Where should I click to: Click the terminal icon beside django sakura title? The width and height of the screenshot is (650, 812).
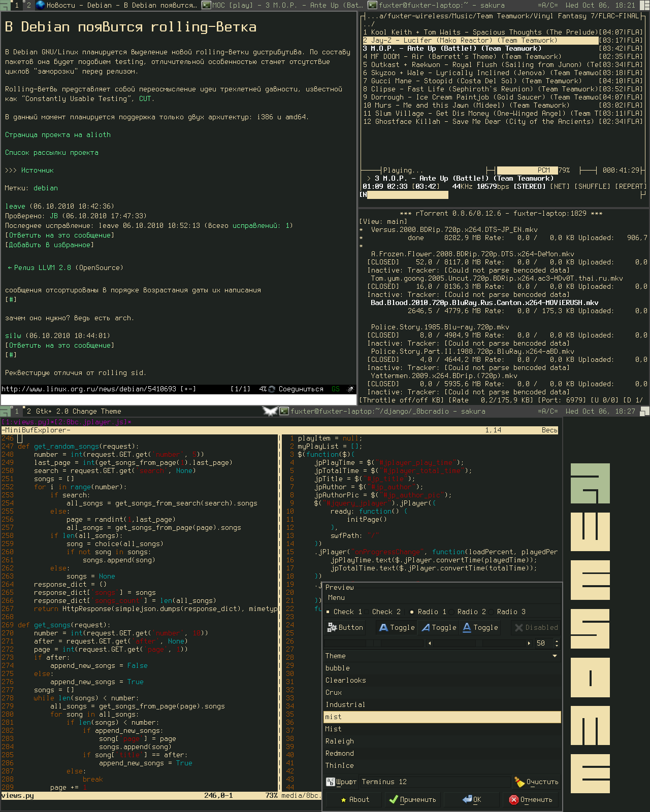point(284,411)
